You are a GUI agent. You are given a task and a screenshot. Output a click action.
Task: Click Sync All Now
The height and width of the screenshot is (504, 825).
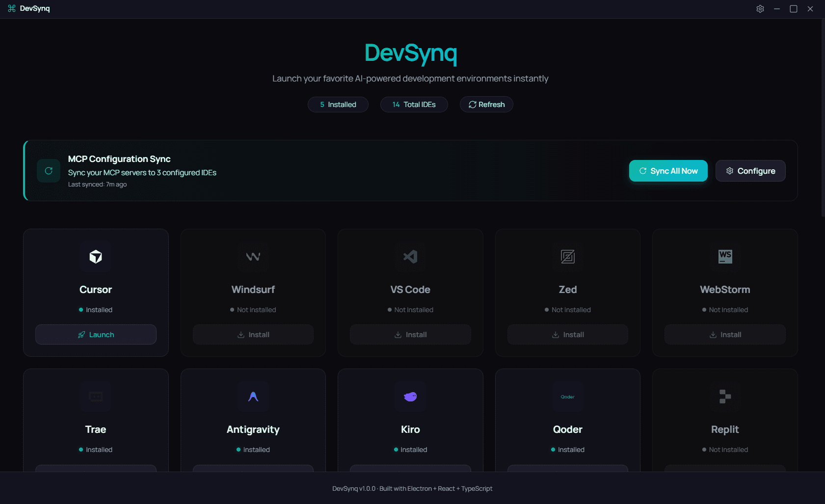[668, 171]
